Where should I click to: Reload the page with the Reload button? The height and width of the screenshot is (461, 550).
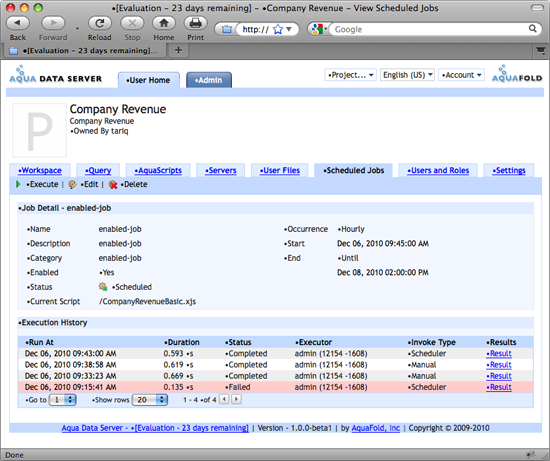[100, 23]
